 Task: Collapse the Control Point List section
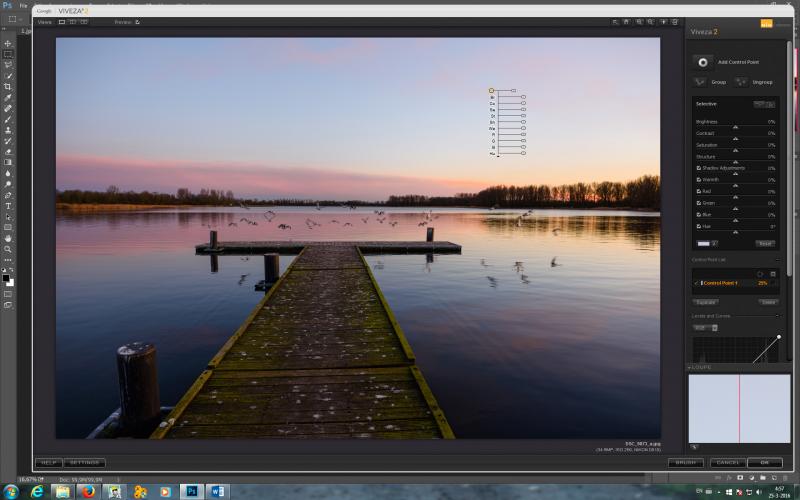777,260
